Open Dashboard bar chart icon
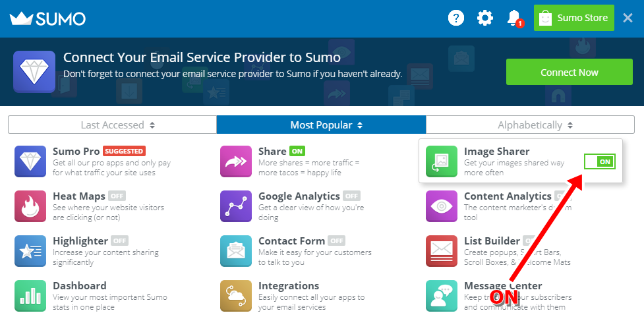This screenshot has width=644, height=315. [x=30, y=296]
